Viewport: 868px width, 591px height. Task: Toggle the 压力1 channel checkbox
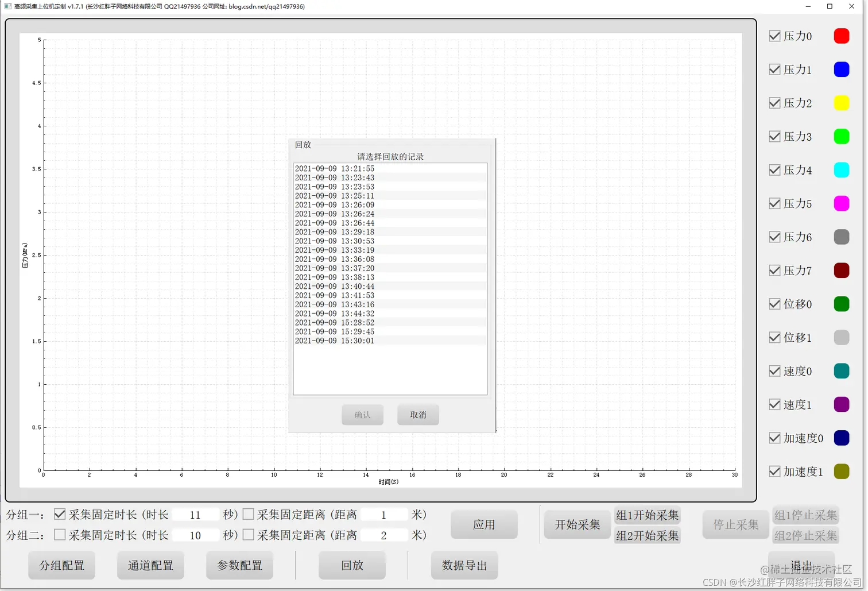774,69
